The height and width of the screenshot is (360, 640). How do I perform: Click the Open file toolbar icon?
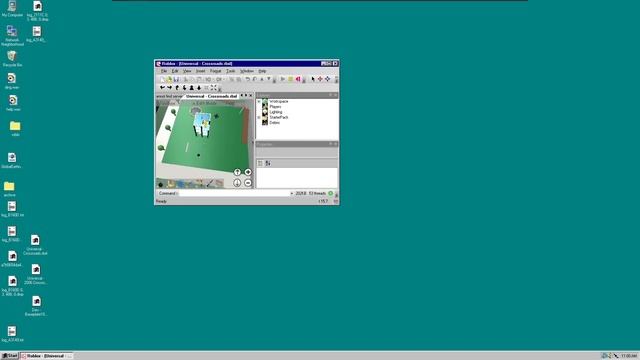coord(169,79)
